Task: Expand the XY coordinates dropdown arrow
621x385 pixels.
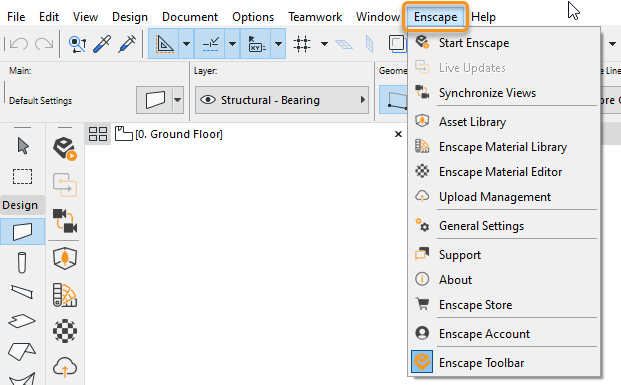Action: tap(278, 44)
